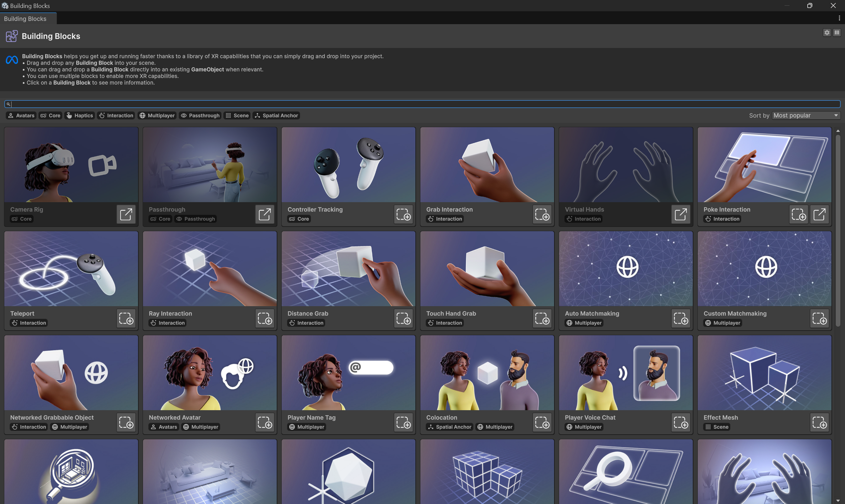This screenshot has height=504, width=845.
Task: Select the Effect Mesh thumbnail
Action: 765,373
